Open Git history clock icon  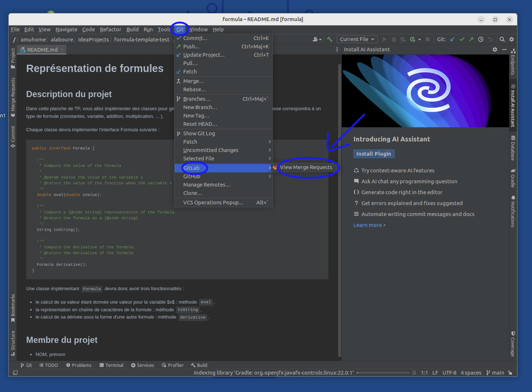[x=481, y=39]
